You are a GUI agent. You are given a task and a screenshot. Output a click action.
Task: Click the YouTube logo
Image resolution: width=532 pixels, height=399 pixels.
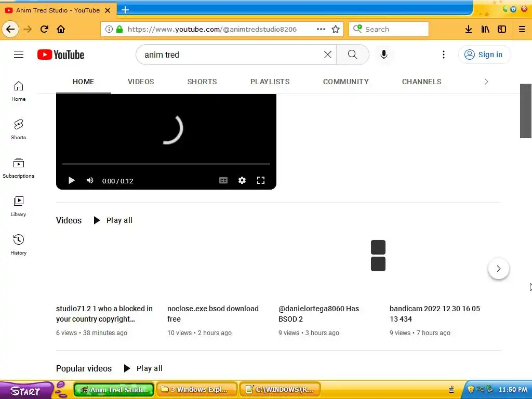61,55
